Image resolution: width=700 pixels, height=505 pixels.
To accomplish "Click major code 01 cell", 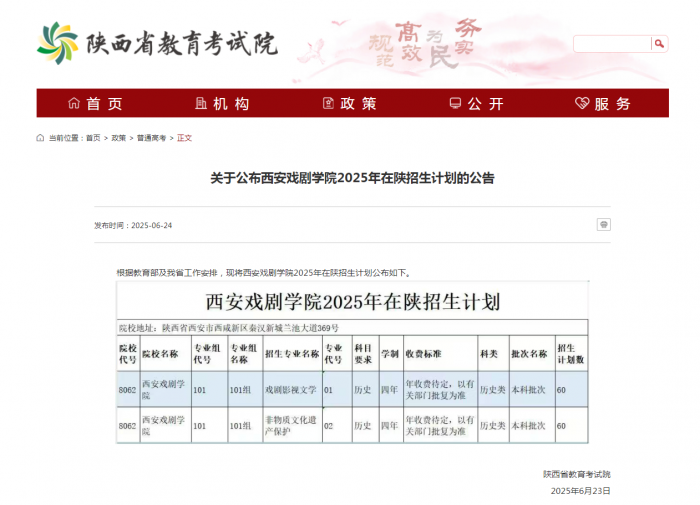I will click(337, 390).
